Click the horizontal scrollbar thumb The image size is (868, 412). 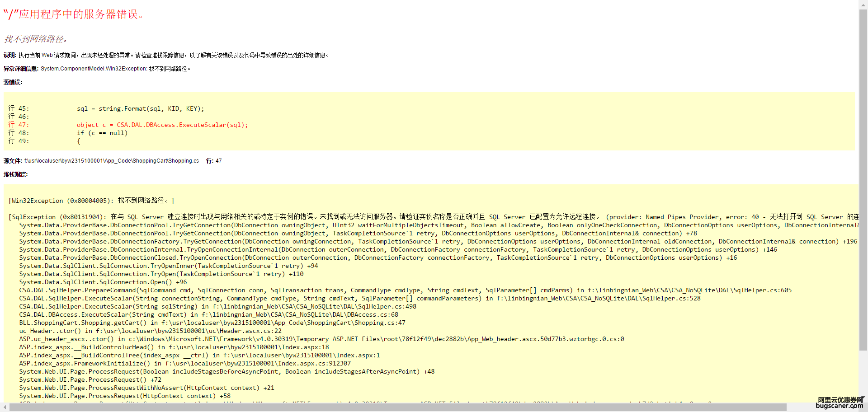(x=398, y=407)
